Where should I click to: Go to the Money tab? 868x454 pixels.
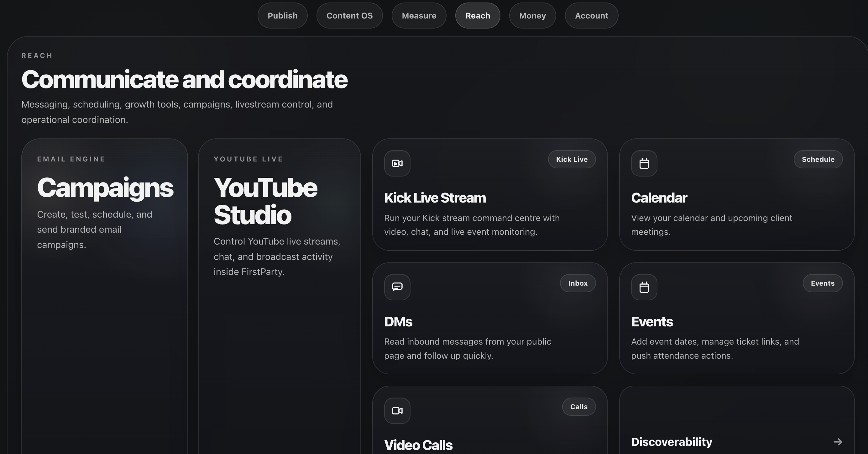coord(532,15)
